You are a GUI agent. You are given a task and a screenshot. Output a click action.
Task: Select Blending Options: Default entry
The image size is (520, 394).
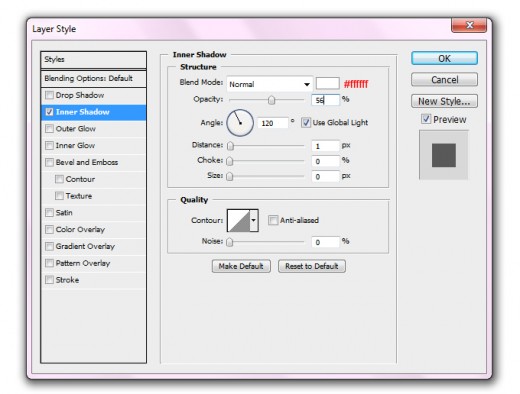click(x=93, y=79)
